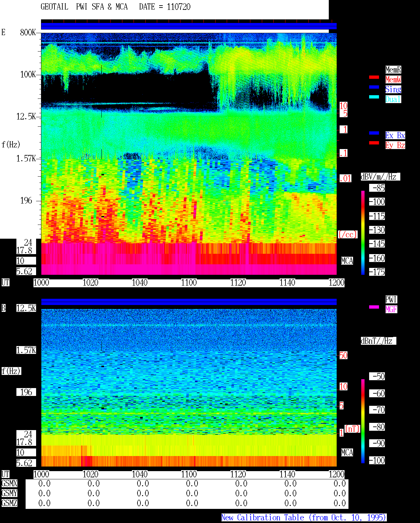Click the -80 magnetic color scale value
Image resolution: width=420 pixels, height=523 pixels.
tap(377, 427)
